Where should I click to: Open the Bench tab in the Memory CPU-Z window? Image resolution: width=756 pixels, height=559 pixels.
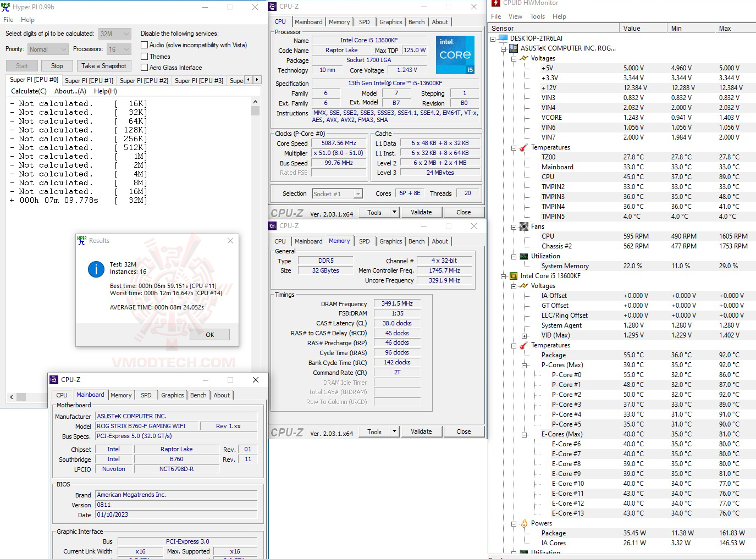pos(417,241)
